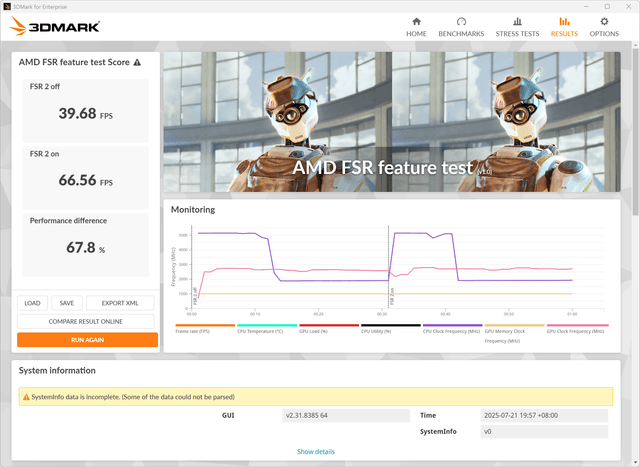This screenshot has width=640, height=467.
Task: Click the FSR 2 on 66.56 FPS value
Action: click(x=86, y=180)
